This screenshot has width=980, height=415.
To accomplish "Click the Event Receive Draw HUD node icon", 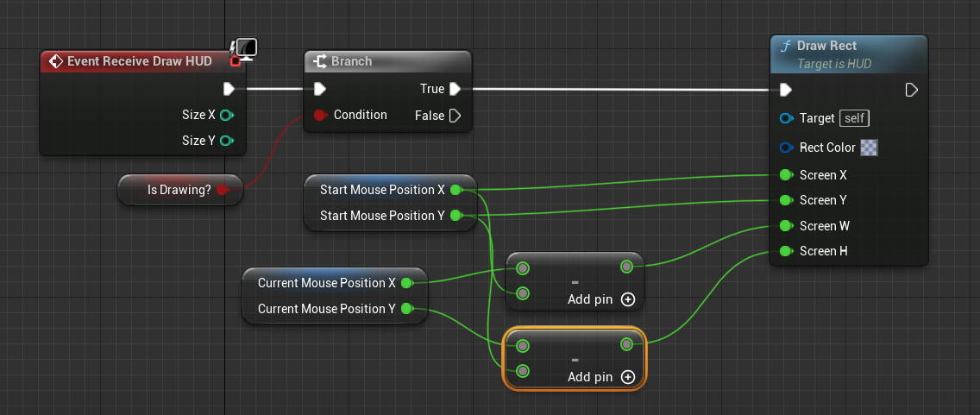I will pyautogui.click(x=56, y=61).
